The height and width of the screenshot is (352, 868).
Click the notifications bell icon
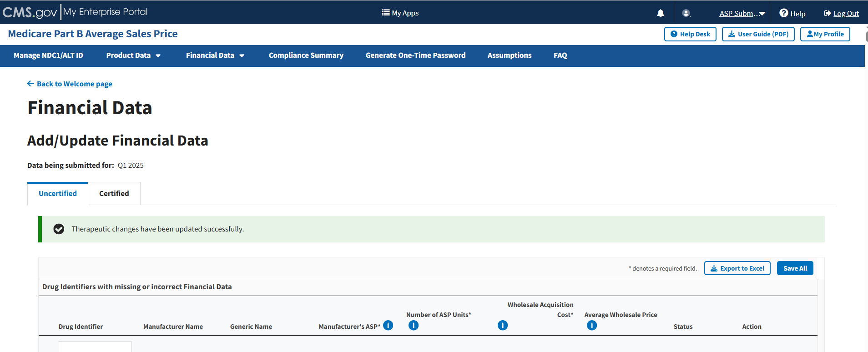(661, 13)
